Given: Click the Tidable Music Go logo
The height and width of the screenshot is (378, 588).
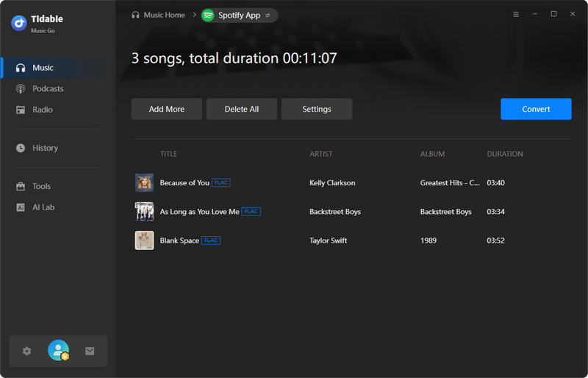Looking at the screenshot, I should point(19,24).
